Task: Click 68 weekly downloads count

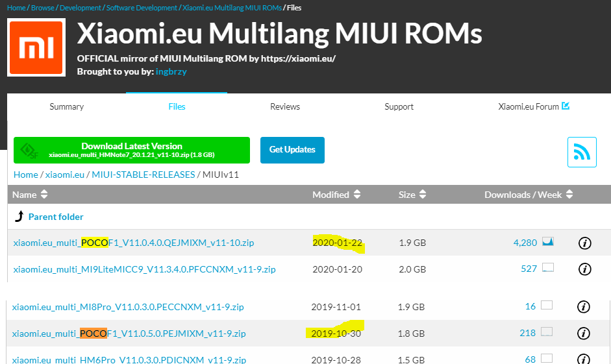Action: 530,359
